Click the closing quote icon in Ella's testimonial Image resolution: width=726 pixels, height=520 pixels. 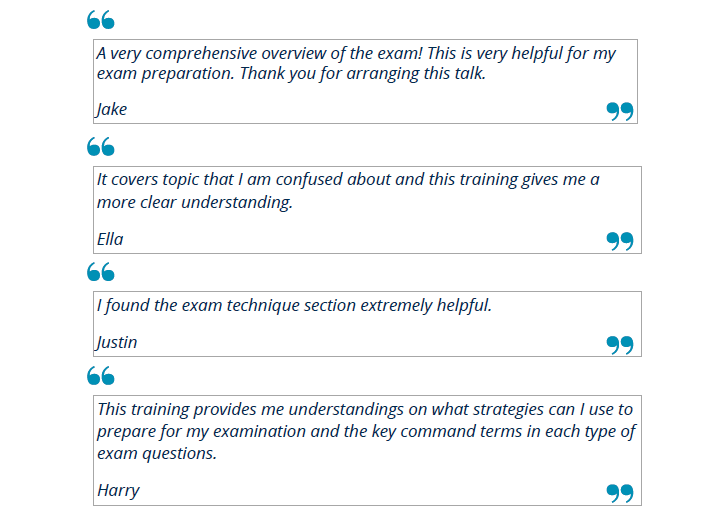pos(620,241)
